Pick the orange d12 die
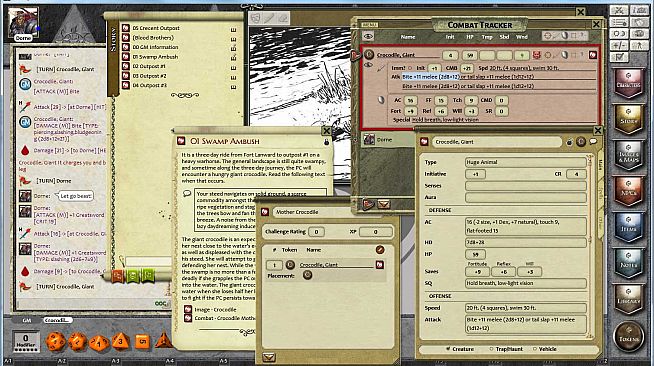The width and height of the screenshot is (654, 366). coord(78,342)
